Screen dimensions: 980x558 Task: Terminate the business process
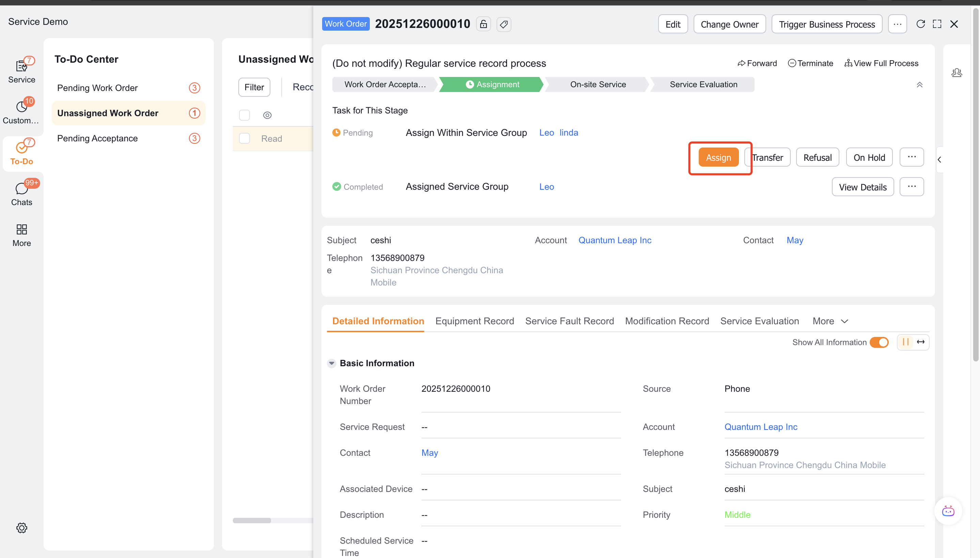[810, 63]
